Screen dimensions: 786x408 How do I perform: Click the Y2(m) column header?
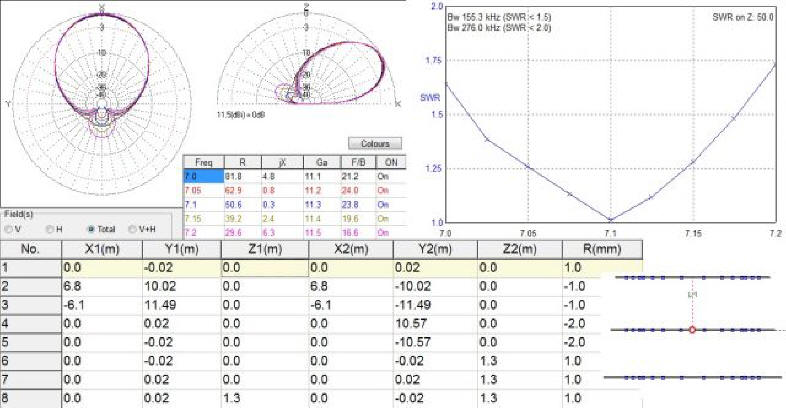tap(436, 249)
